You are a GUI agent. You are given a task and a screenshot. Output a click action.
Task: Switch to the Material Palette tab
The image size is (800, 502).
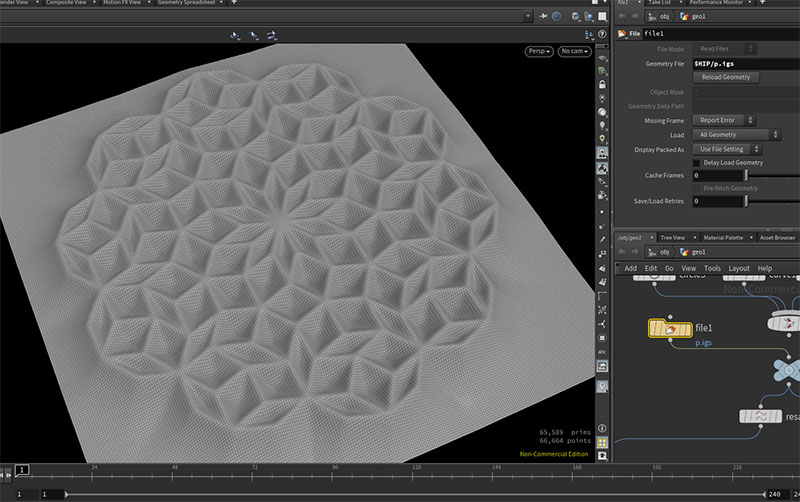tap(723, 238)
